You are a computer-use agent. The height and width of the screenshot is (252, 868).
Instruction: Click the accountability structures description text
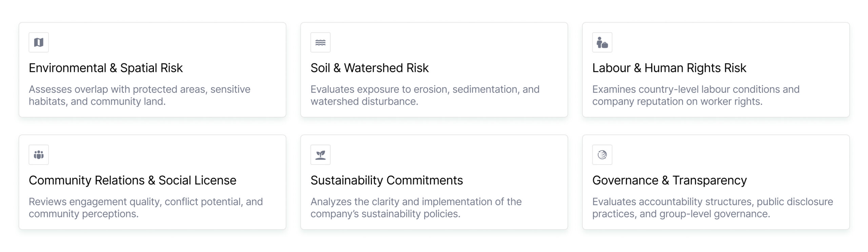(x=712, y=208)
